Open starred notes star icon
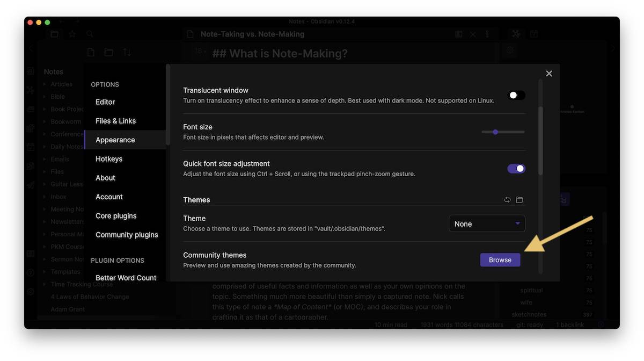 pyautogui.click(x=72, y=34)
